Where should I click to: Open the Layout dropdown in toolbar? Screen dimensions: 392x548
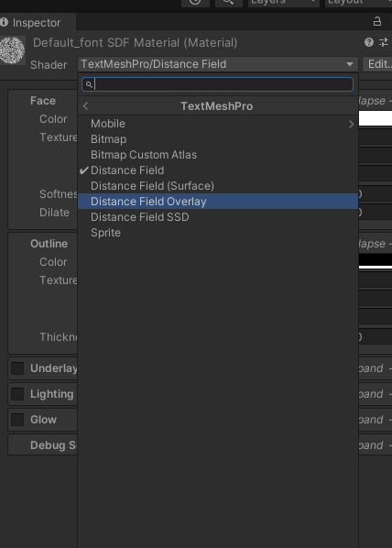click(x=358, y=3)
